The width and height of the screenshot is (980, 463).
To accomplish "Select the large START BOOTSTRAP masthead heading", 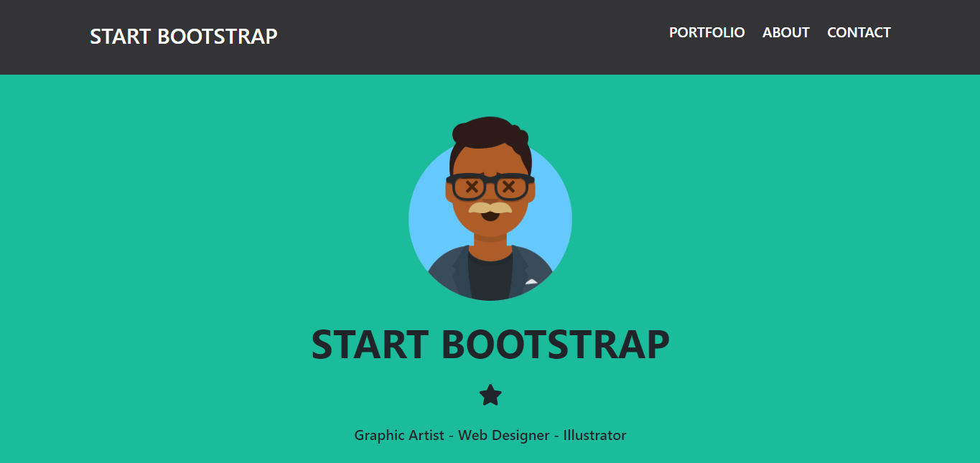I will click(490, 345).
